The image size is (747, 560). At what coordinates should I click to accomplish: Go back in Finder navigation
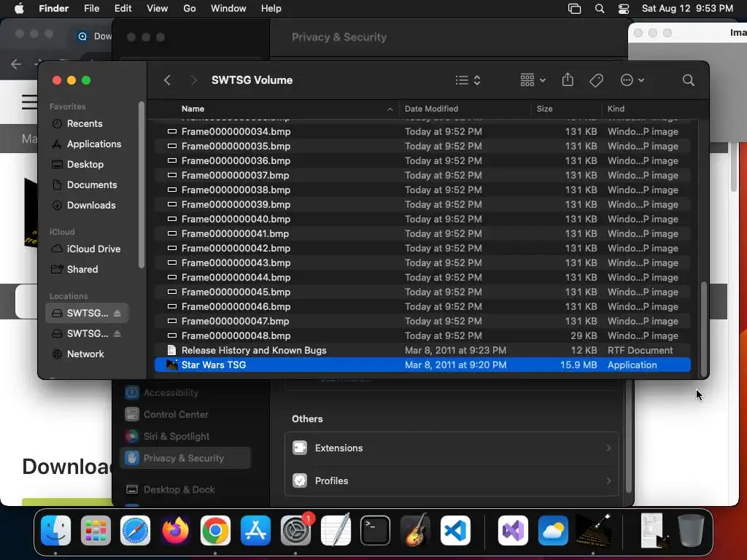click(167, 80)
